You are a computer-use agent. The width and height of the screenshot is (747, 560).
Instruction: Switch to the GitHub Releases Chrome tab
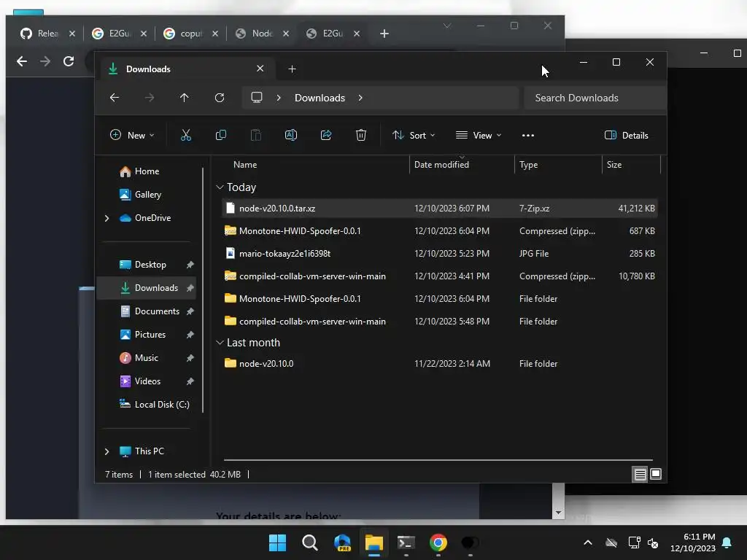47,34
